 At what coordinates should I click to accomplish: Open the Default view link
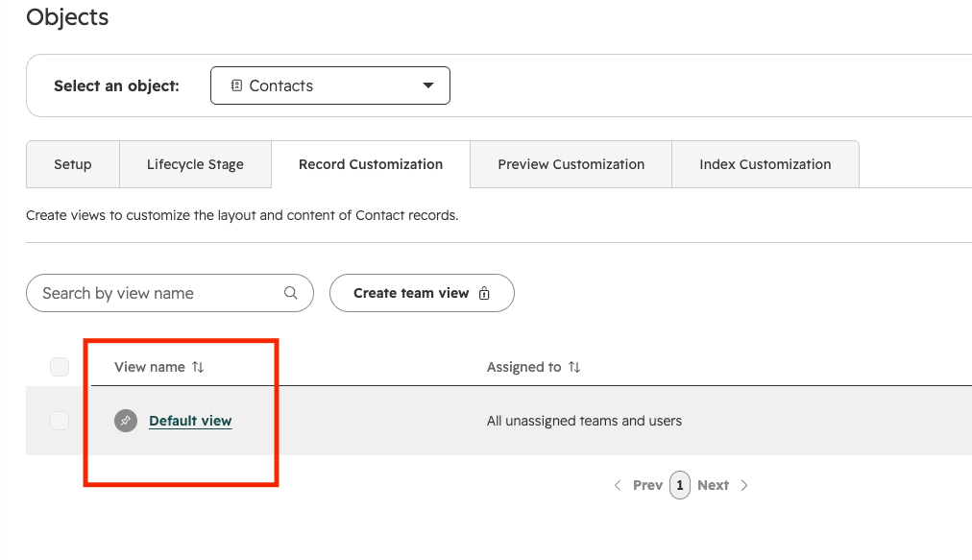point(190,421)
